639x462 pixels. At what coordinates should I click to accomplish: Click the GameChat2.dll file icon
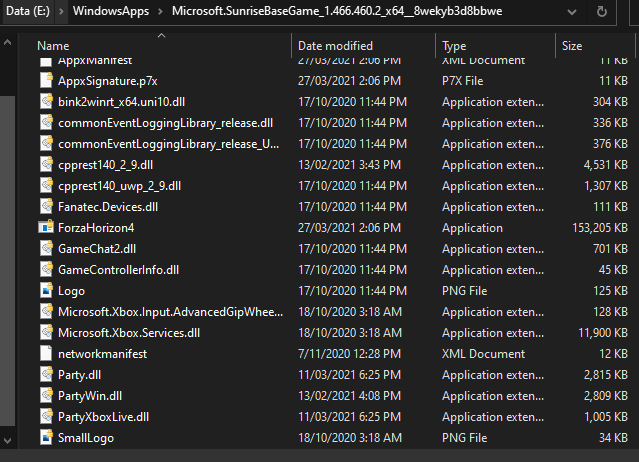[x=46, y=249]
